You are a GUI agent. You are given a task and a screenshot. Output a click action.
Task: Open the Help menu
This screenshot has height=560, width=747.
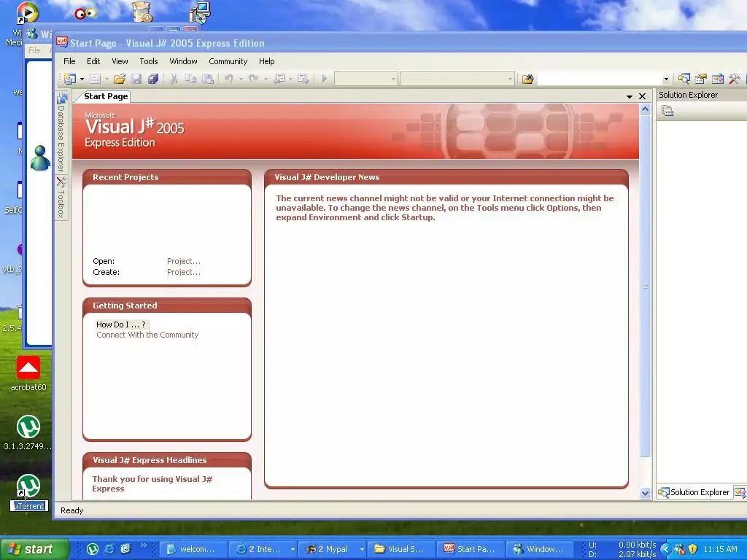tap(267, 61)
